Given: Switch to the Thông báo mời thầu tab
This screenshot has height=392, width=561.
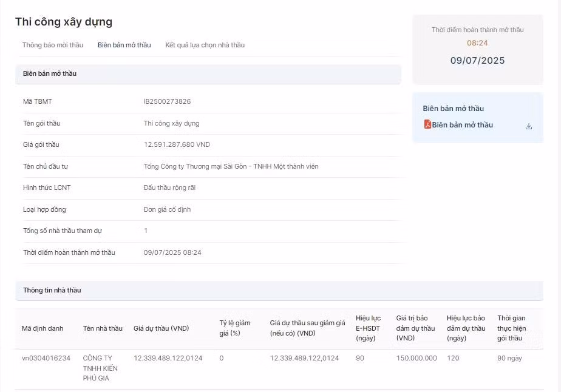Looking at the screenshot, I should click(53, 45).
